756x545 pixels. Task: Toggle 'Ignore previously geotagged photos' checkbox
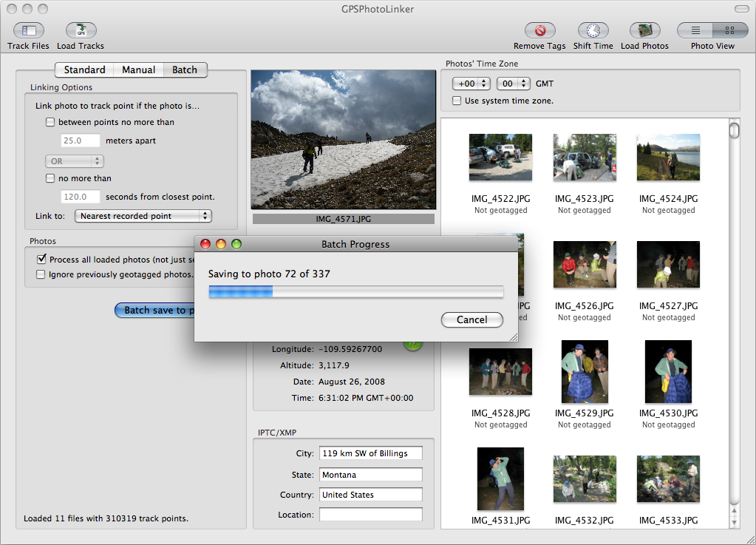[x=41, y=274]
